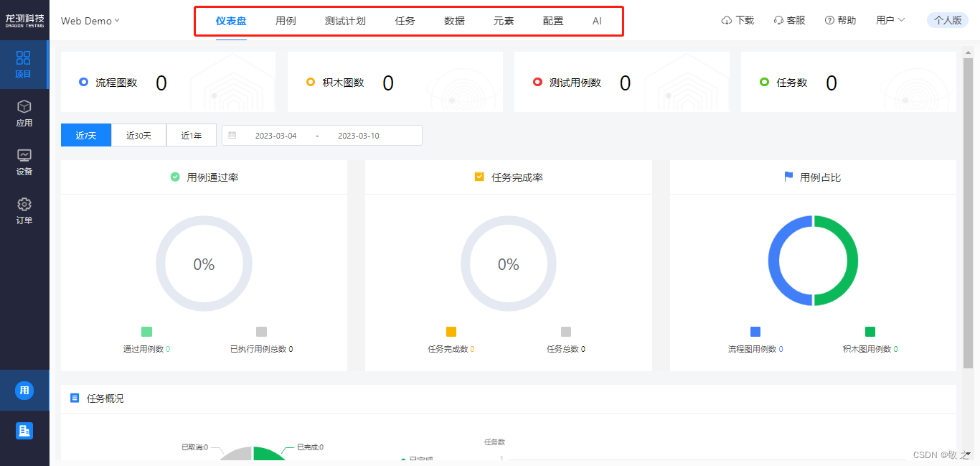Click the 客服 link text

[x=796, y=21]
